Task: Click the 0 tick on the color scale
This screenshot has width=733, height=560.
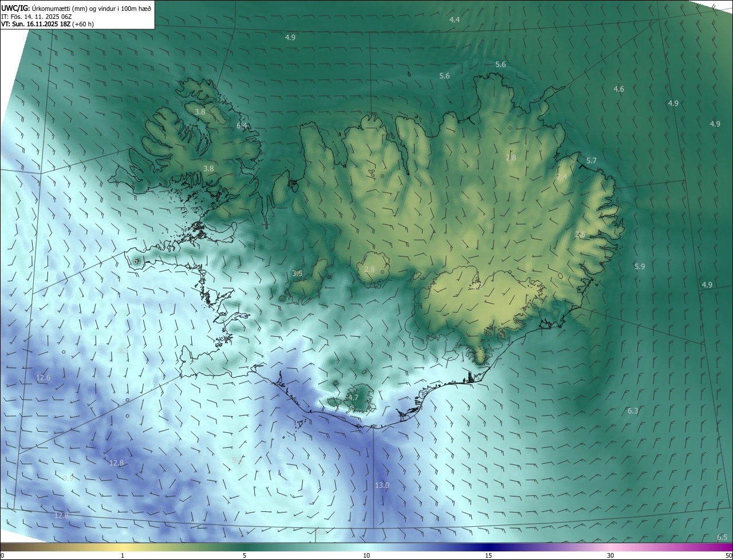Action: pos(2,555)
